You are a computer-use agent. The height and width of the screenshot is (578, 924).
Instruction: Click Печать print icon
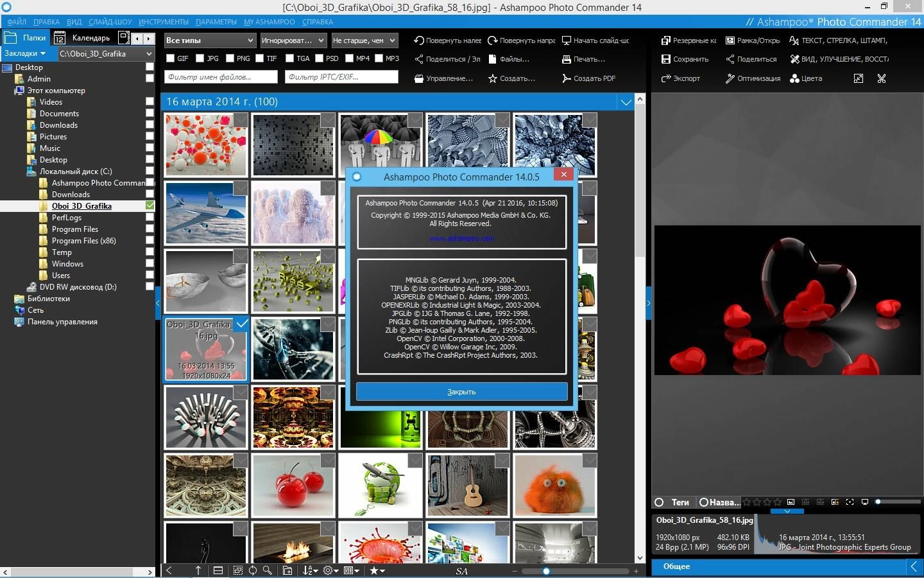click(x=567, y=59)
